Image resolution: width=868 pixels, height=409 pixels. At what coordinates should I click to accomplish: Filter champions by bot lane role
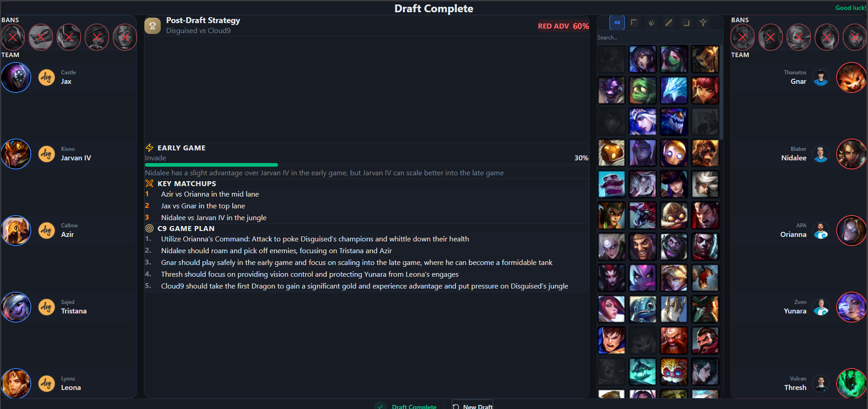[x=686, y=23]
